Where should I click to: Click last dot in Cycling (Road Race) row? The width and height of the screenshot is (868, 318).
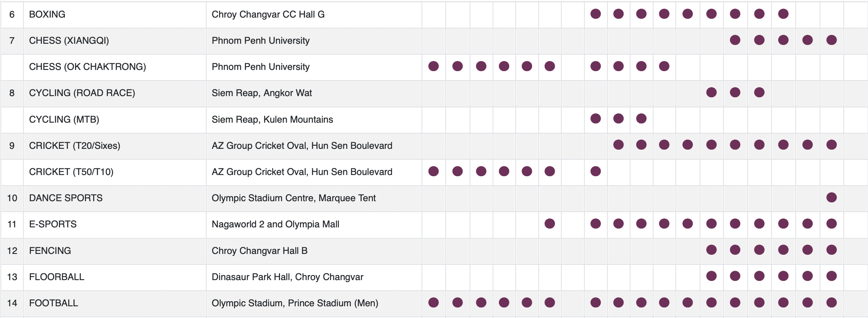759,93
